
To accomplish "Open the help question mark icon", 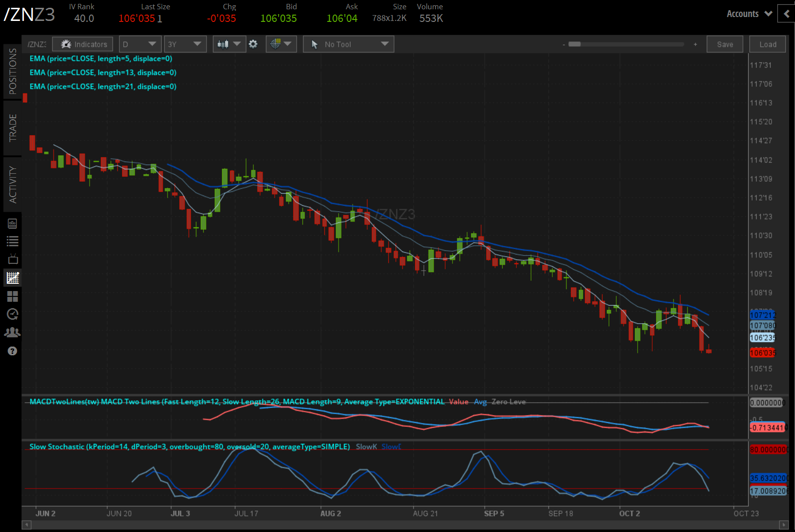I will coord(13,351).
